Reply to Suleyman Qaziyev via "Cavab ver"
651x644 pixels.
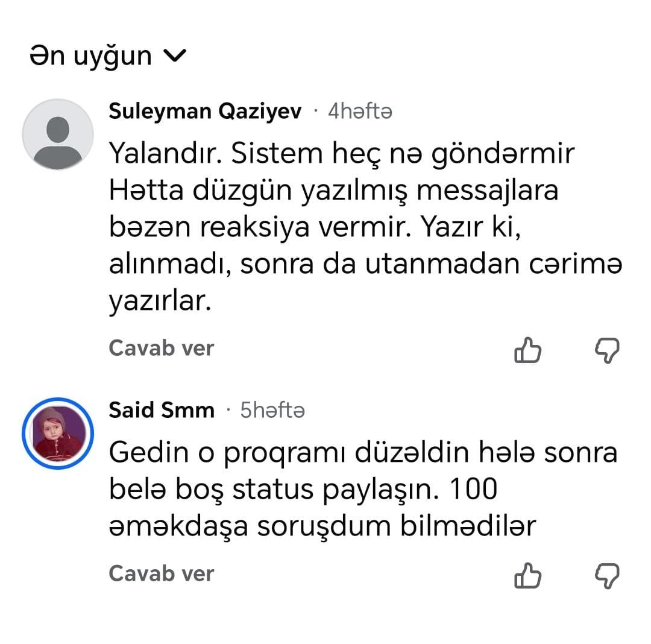(x=162, y=348)
